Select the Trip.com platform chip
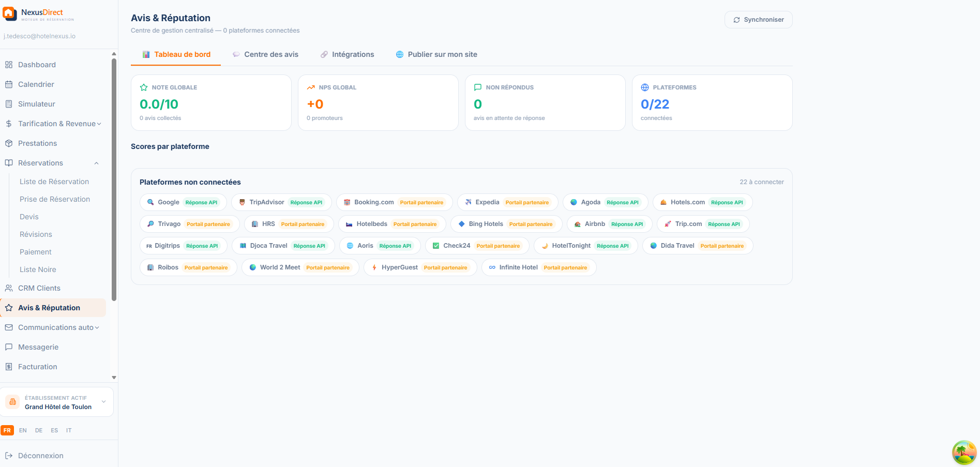Viewport: 980px width, 467px height. click(x=703, y=224)
